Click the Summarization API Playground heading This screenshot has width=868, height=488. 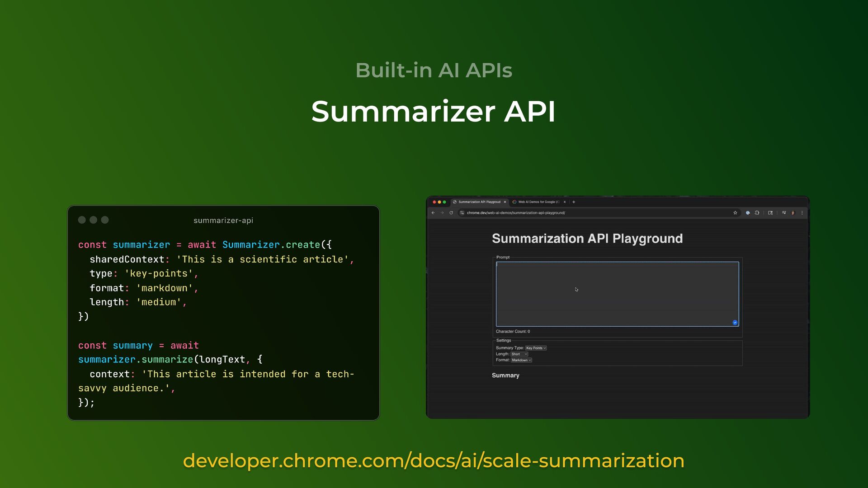pyautogui.click(x=587, y=239)
